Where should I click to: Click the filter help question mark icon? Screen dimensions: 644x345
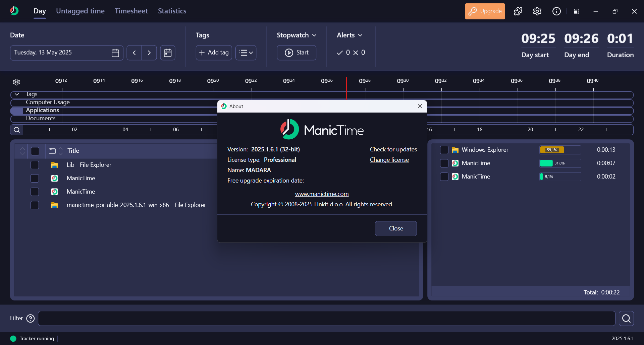pos(31,318)
